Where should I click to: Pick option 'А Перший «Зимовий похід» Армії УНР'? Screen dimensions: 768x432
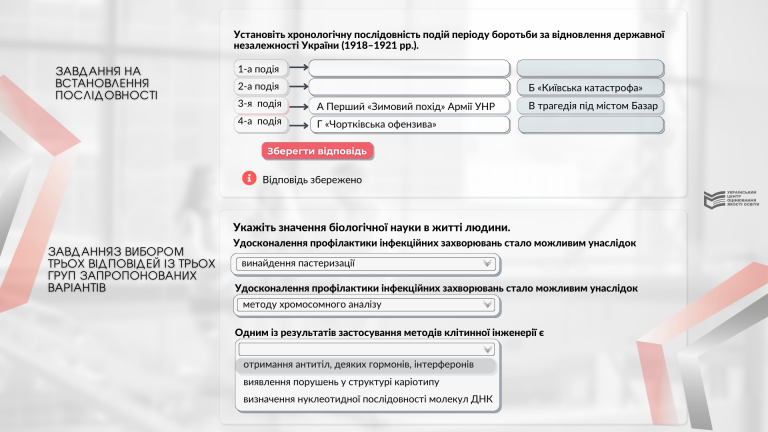[x=409, y=106]
